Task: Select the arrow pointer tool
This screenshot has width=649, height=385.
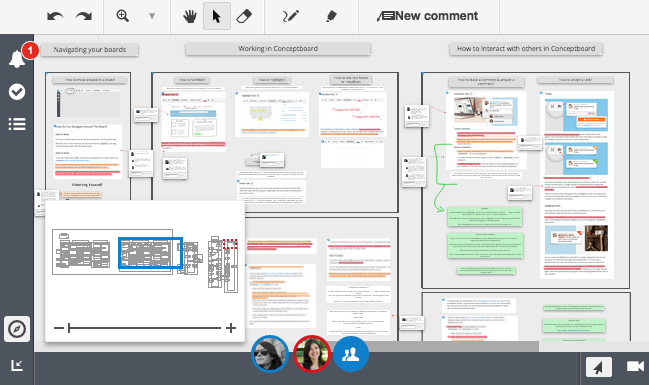Action: [x=216, y=16]
